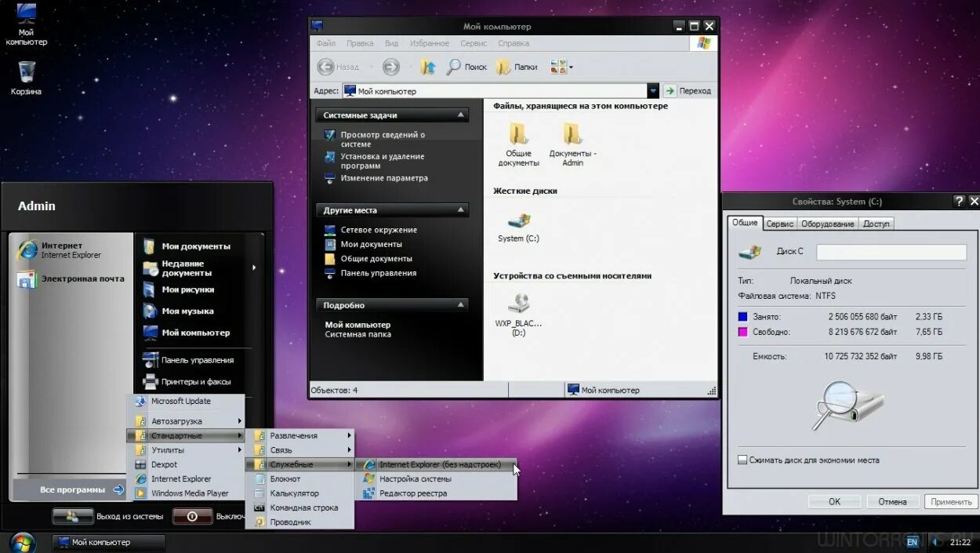Click the disk cleanup magnifier drive icon

point(847,405)
